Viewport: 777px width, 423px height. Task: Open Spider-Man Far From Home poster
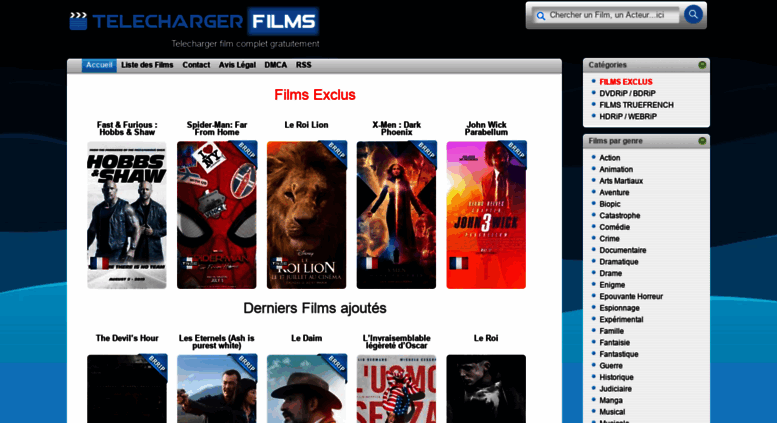click(x=217, y=215)
